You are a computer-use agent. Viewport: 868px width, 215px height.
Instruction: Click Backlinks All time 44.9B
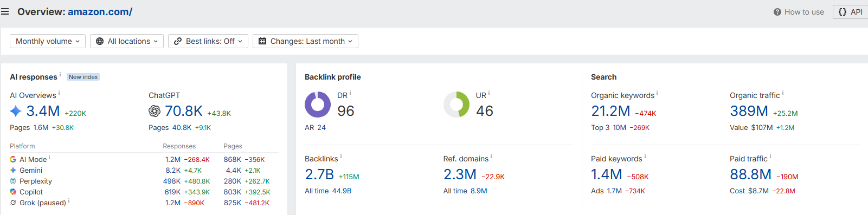click(x=342, y=191)
